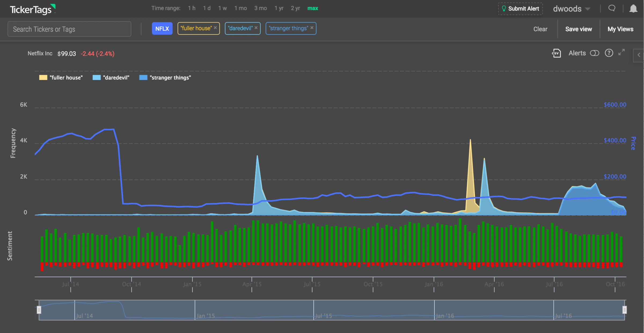Click the Netflix Inc label

40,53
